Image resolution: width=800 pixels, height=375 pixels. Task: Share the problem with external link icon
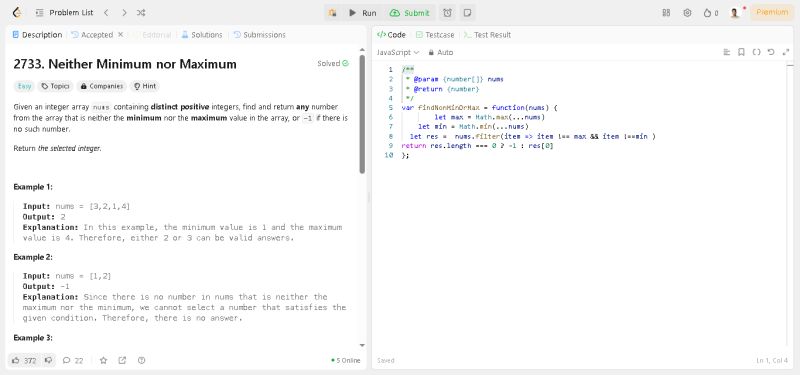click(122, 360)
